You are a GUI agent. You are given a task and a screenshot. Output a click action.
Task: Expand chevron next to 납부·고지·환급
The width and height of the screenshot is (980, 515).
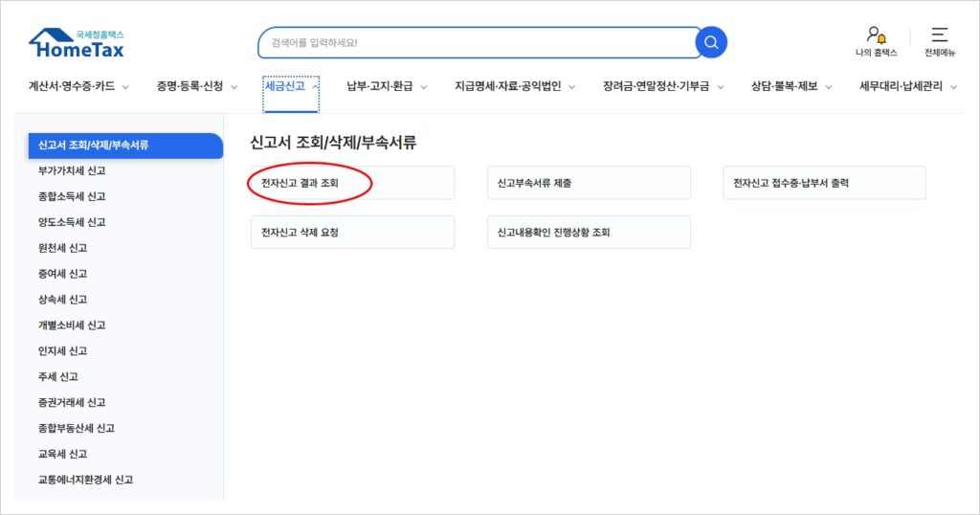pyautogui.click(x=424, y=87)
